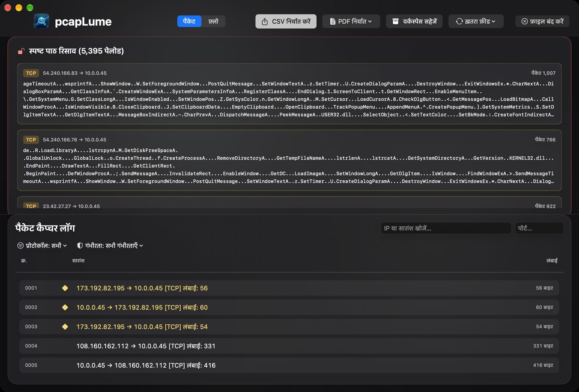Click the 331 बाइट size value
This screenshot has height=392, width=579.
pyautogui.click(x=543, y=346)
